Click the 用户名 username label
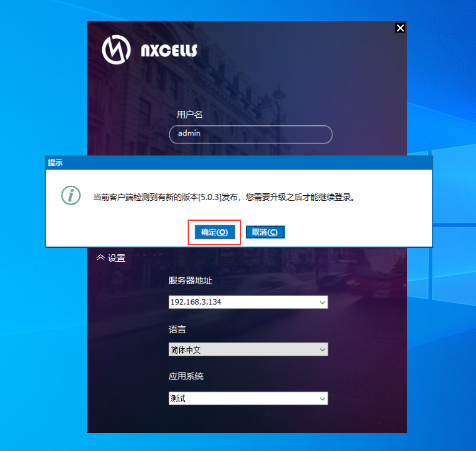 (x=190, y=115)
